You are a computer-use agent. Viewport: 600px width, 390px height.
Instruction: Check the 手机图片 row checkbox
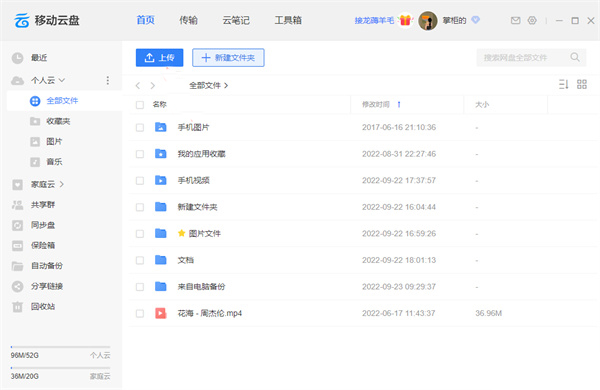point(140,127)
